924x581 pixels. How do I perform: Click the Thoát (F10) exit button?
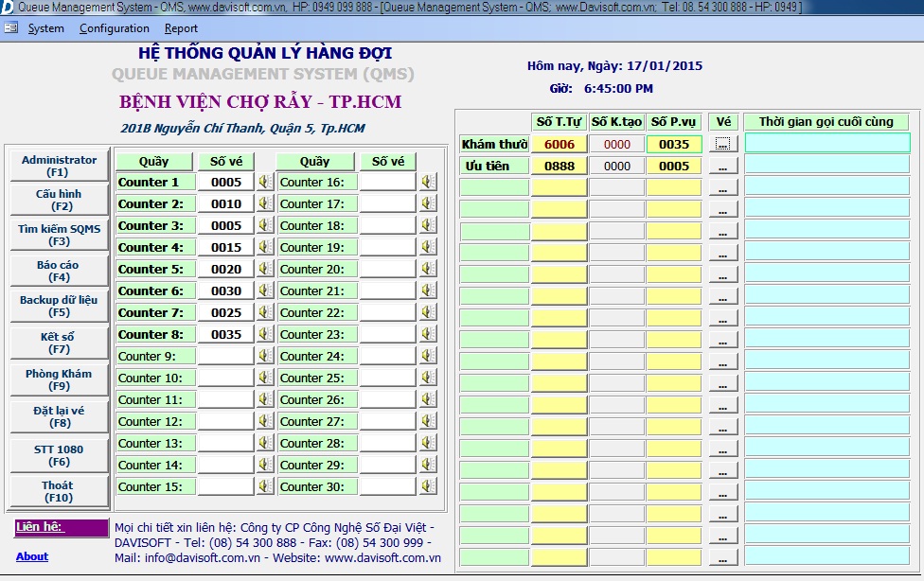pyautogui.click(x=59, y=490)
